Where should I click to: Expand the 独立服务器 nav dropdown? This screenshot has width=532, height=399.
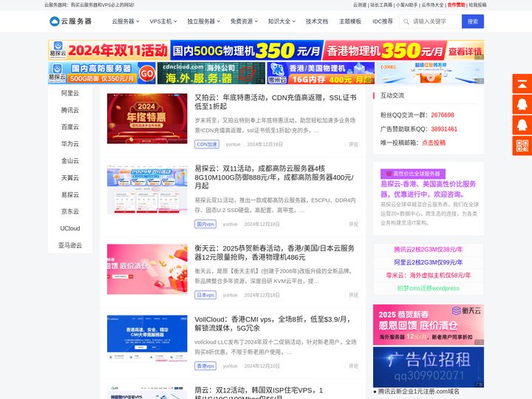pyautogui.click(x=204, y=21)
